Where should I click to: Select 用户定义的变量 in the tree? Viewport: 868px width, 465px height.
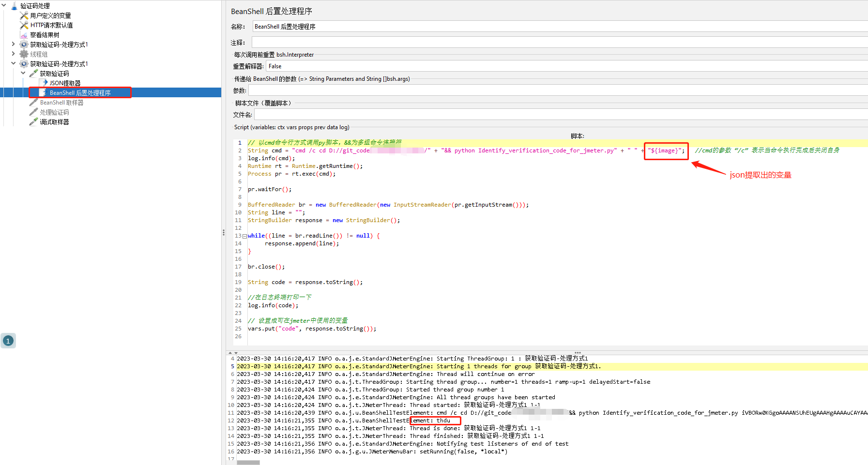click(x=50, y=15)
